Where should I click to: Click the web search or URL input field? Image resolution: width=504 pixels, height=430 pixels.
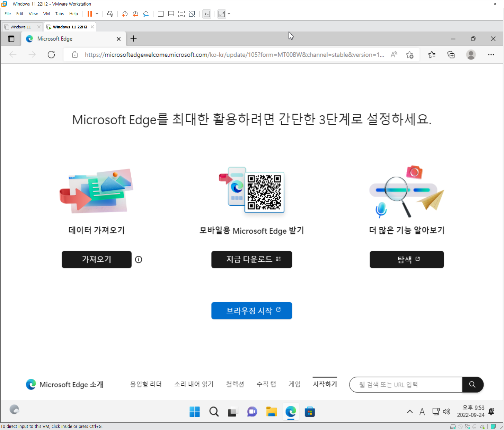pyautogui.click(x=406, y=385)
